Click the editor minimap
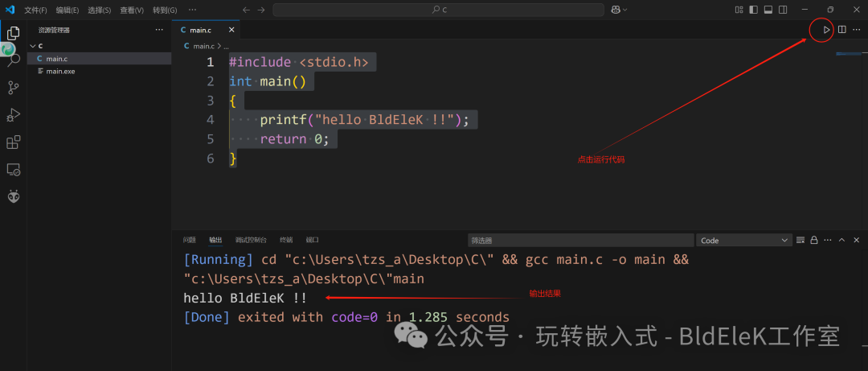The image size is (868, 371). [x=847, y=54]
